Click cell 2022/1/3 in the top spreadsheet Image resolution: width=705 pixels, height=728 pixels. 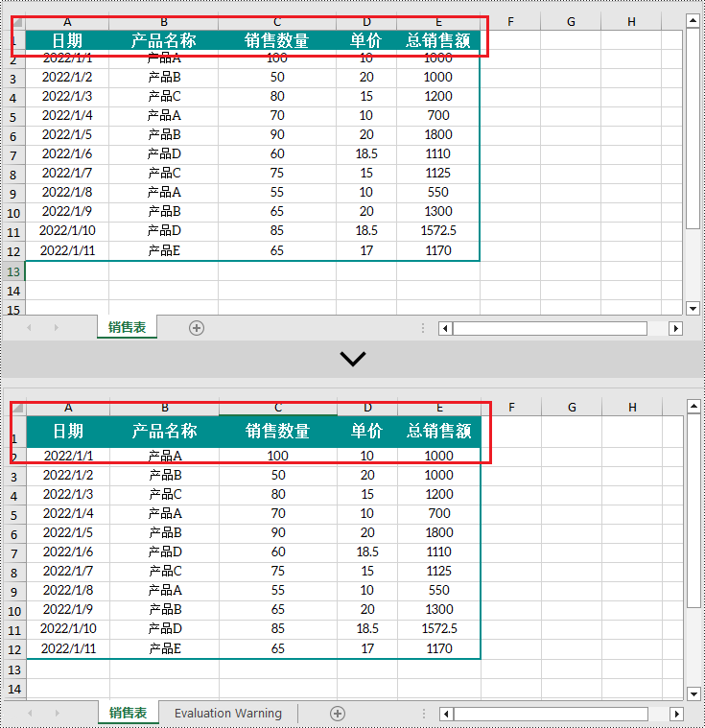[67, 96]
